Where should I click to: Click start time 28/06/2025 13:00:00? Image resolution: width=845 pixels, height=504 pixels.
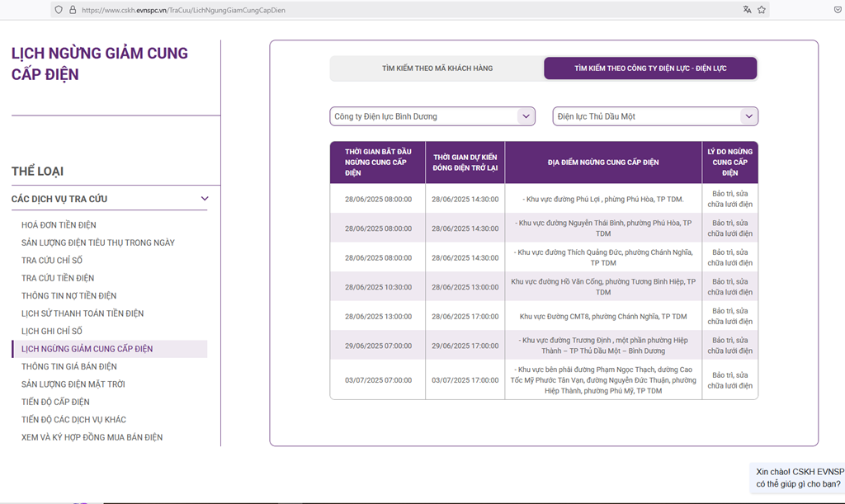click(378, 317)
